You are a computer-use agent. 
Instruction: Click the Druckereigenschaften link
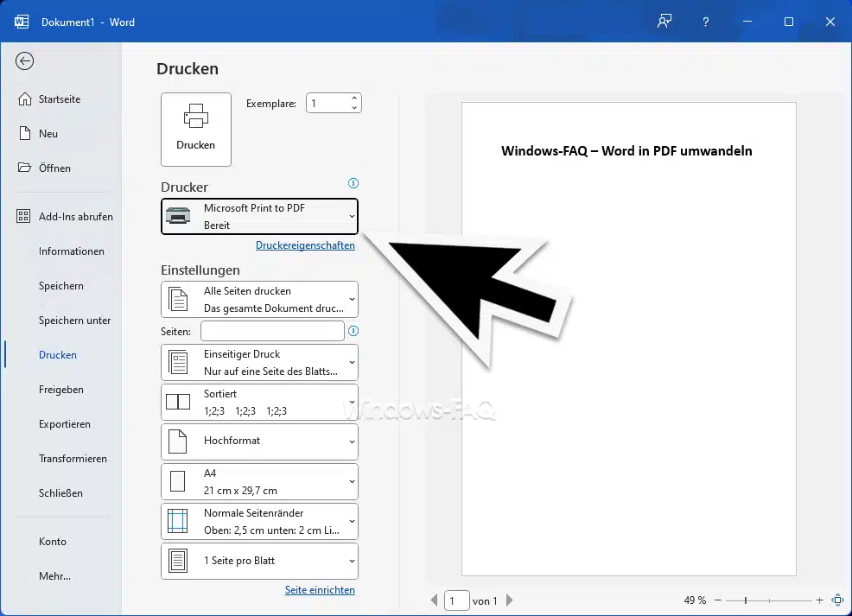coord(305,245)
